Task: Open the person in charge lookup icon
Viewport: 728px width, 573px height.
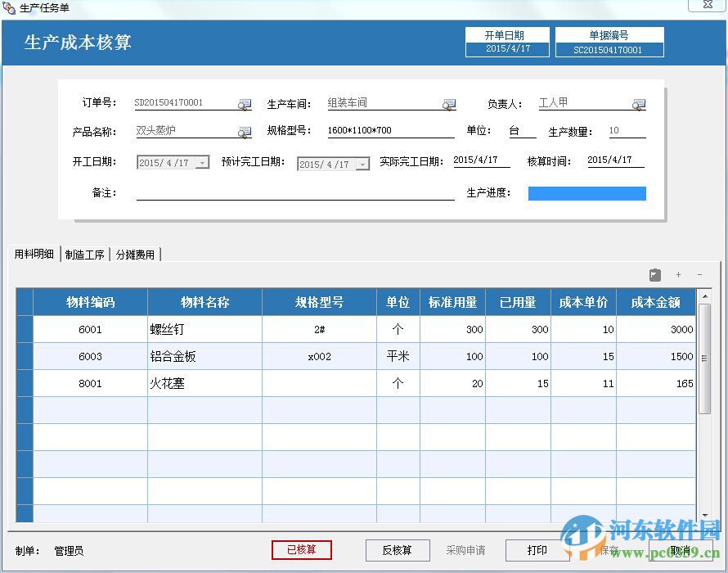Action: (x=639, y=104)
